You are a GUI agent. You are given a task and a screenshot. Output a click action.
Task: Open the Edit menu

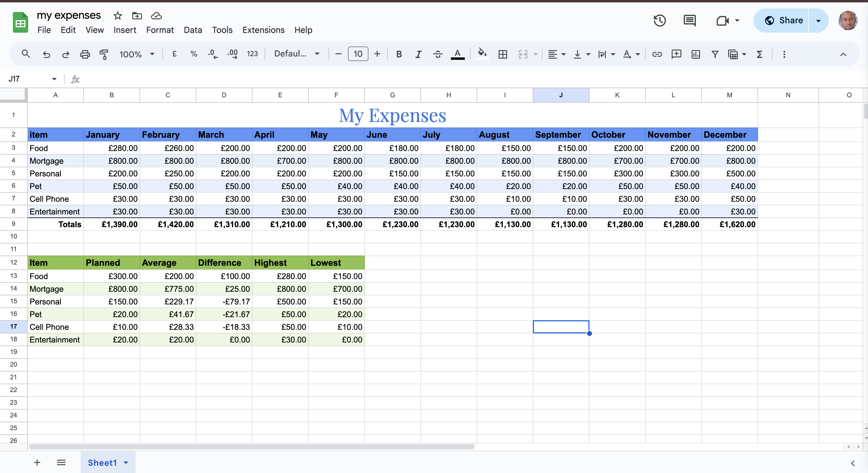click(x=68, y=30)
